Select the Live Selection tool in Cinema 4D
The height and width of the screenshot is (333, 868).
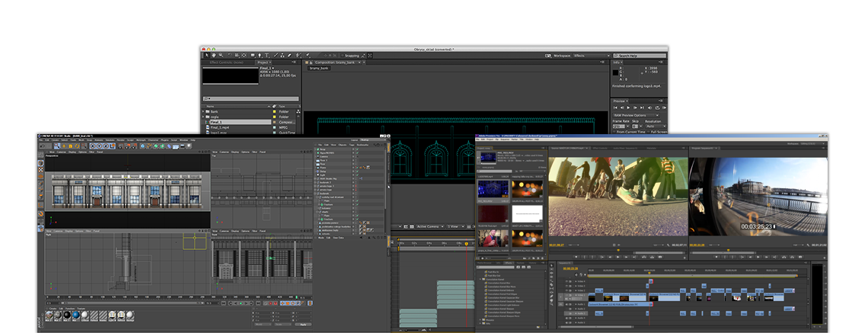(57, 146)
